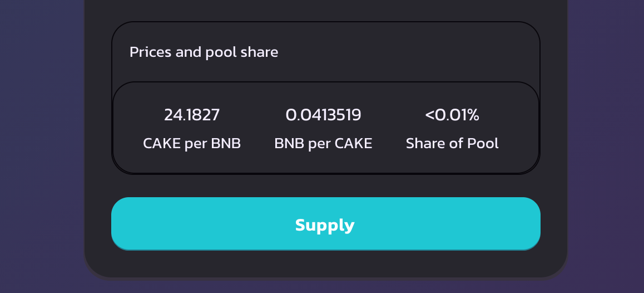Click the 'Share of Pool' label

tap(452, 143)
